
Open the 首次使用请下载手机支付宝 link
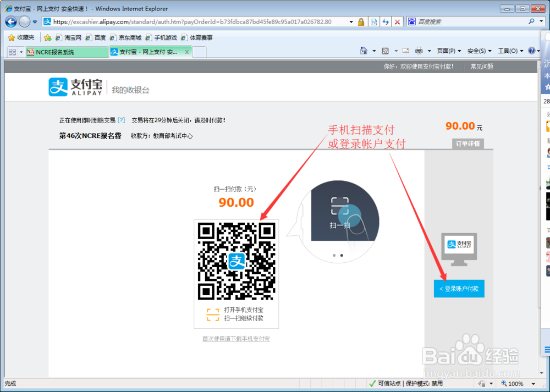[236, 338]
